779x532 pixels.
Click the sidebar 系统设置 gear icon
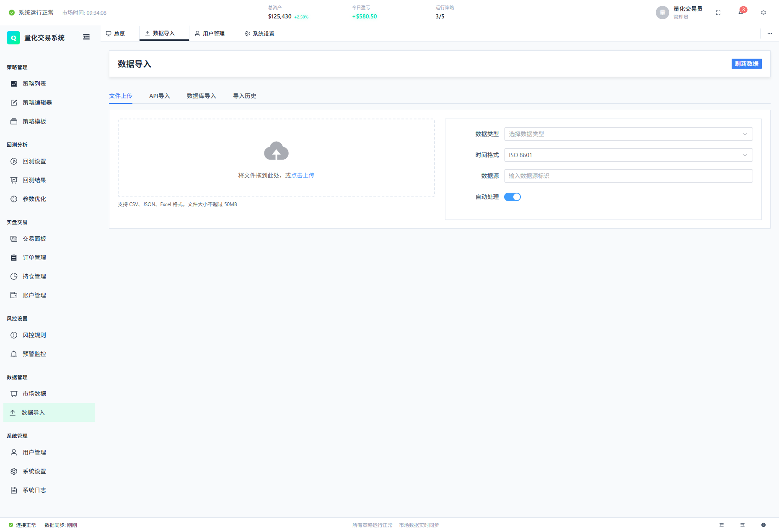tap(14, 471)
